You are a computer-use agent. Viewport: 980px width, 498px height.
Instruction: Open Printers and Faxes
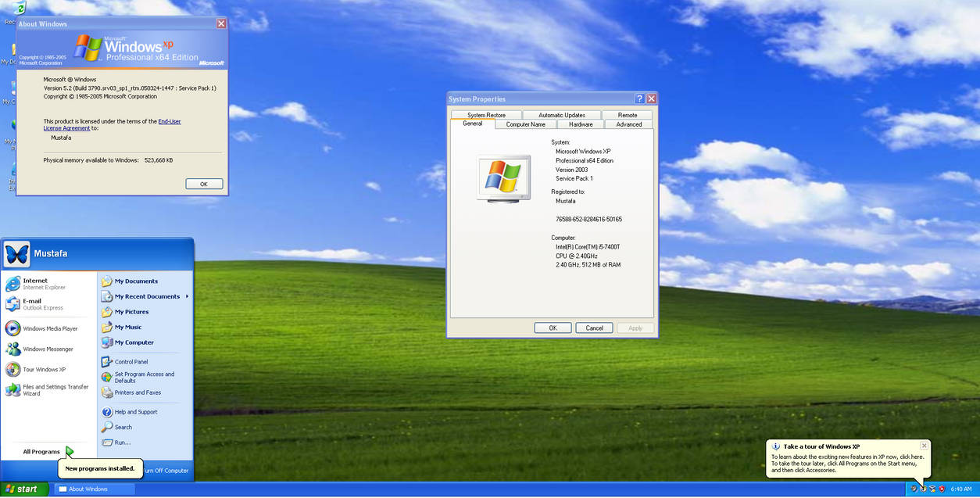coord(139,392)
